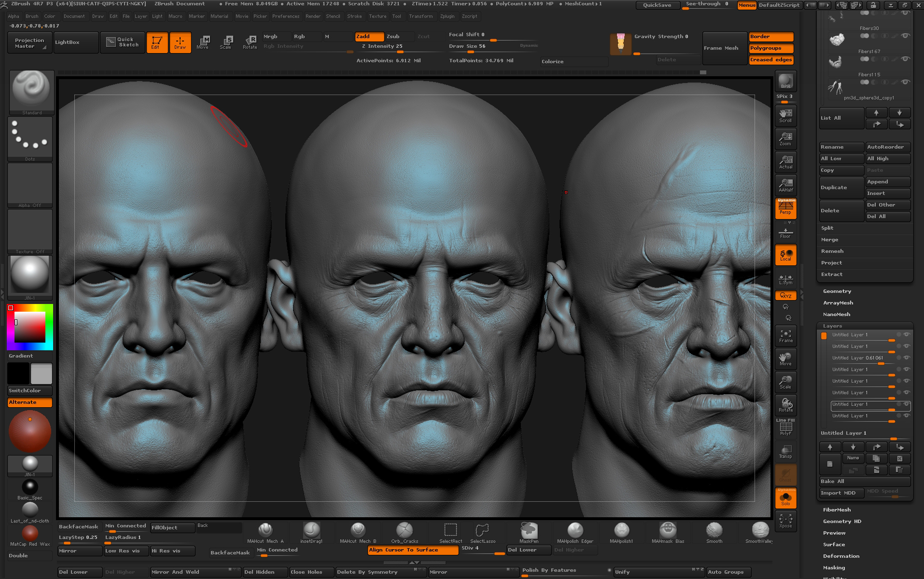This screenshot has width=924, height=579.
Task: Enable Zsub mode
Action: pyautogui.click(x=400, y=37)
